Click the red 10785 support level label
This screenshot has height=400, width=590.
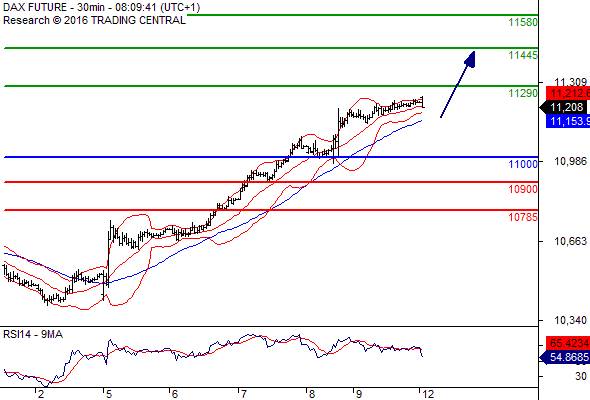coord(523,217)
